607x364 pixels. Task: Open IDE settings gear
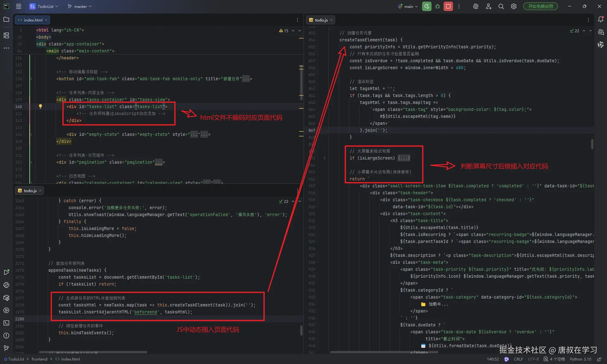click(x=514, y=6)
